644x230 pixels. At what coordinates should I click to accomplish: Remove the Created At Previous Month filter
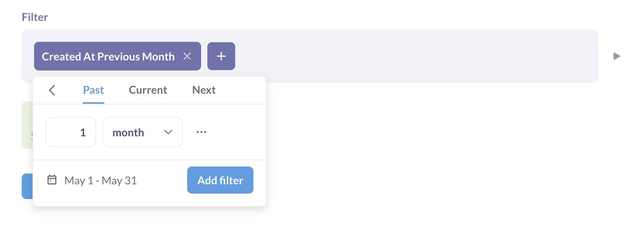tap(187, 57)
